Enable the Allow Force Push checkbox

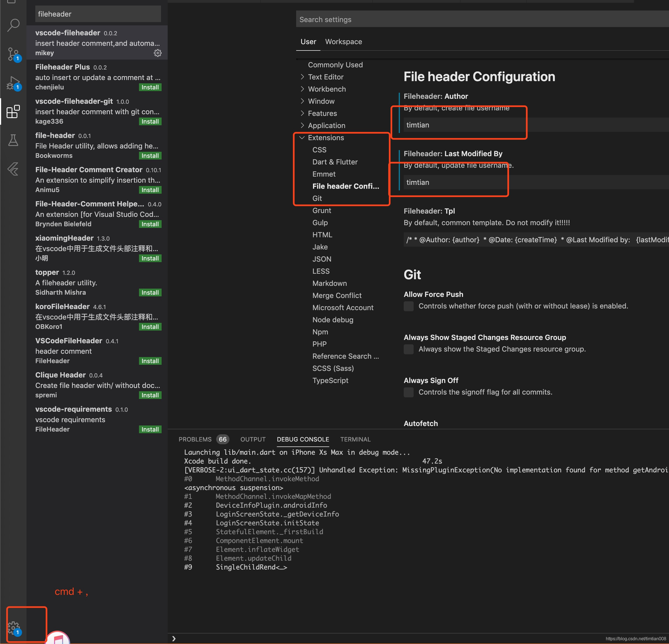click(409, 306)
